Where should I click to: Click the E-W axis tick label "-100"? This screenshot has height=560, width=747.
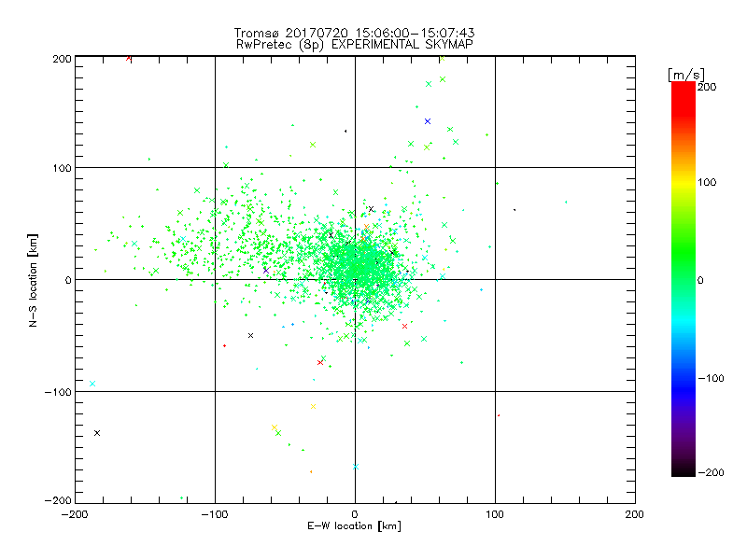[x=215, y=514]
